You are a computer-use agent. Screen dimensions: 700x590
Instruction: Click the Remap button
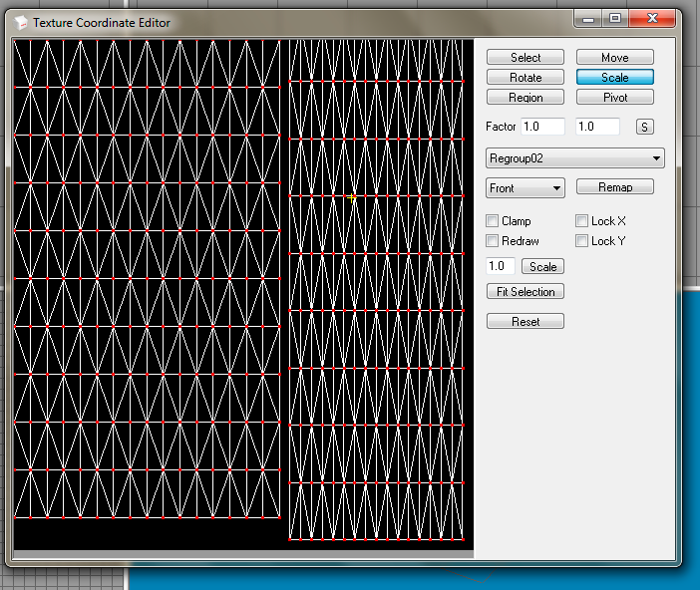pos(614,186)
